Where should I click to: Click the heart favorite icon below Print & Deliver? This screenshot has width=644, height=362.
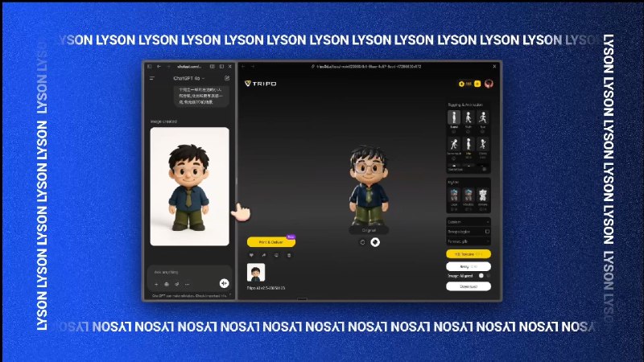coord(251,255)
